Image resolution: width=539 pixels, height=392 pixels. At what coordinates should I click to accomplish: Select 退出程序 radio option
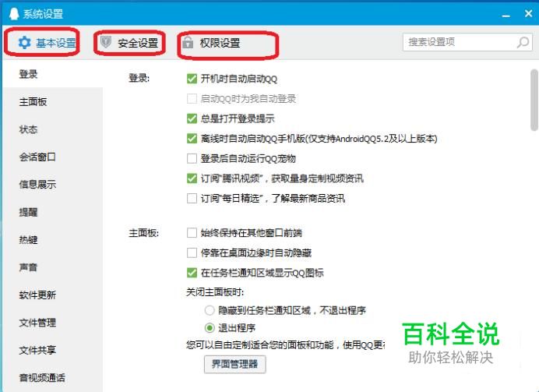click(x=210, y=327)
